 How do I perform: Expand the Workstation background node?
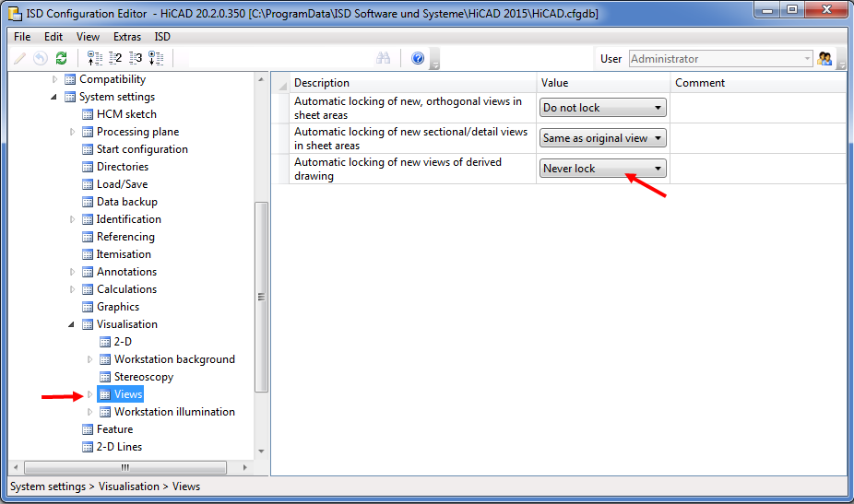click(89, 359)
